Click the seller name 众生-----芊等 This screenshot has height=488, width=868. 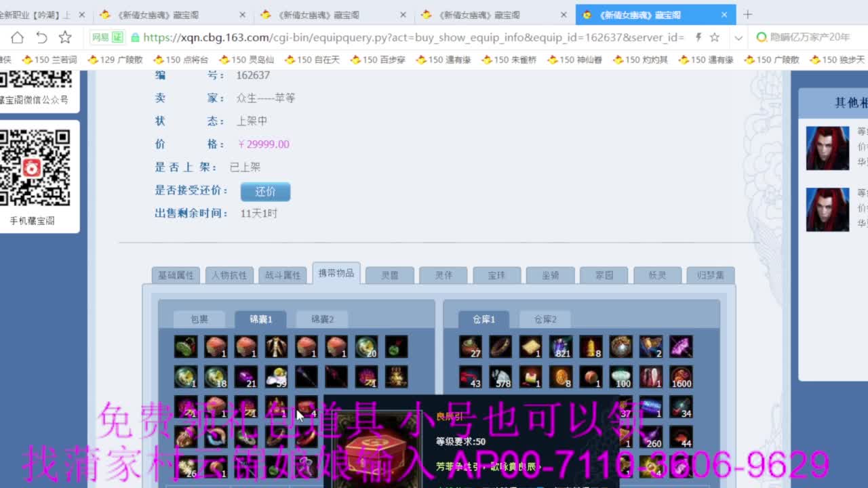tap(266, 98)
